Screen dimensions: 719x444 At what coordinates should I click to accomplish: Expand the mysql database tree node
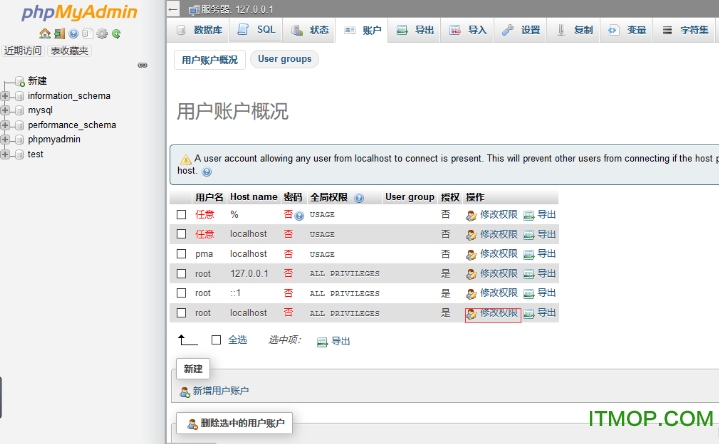click(6, 110)
